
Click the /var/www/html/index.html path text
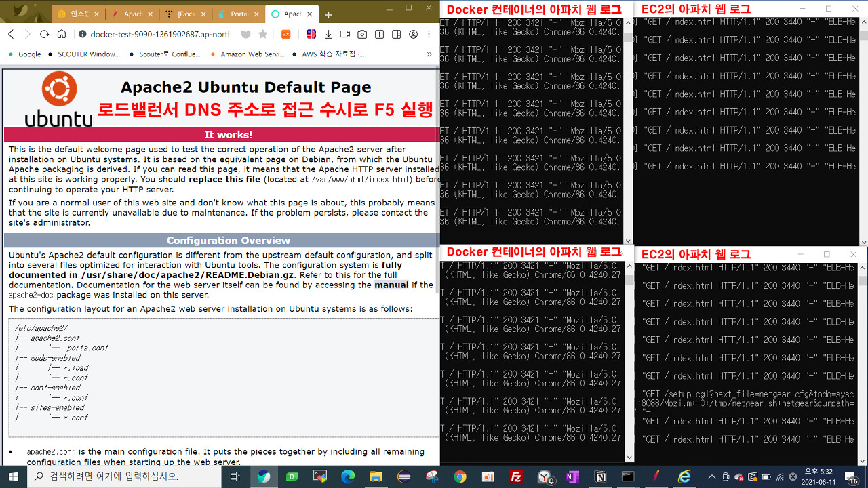(x=361, y=180)
